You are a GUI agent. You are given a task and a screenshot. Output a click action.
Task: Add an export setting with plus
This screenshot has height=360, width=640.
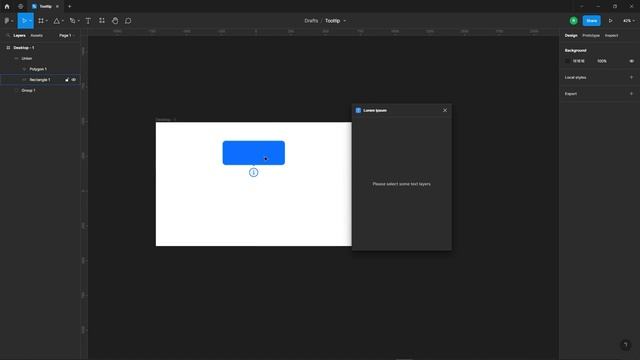coord(631,93)
